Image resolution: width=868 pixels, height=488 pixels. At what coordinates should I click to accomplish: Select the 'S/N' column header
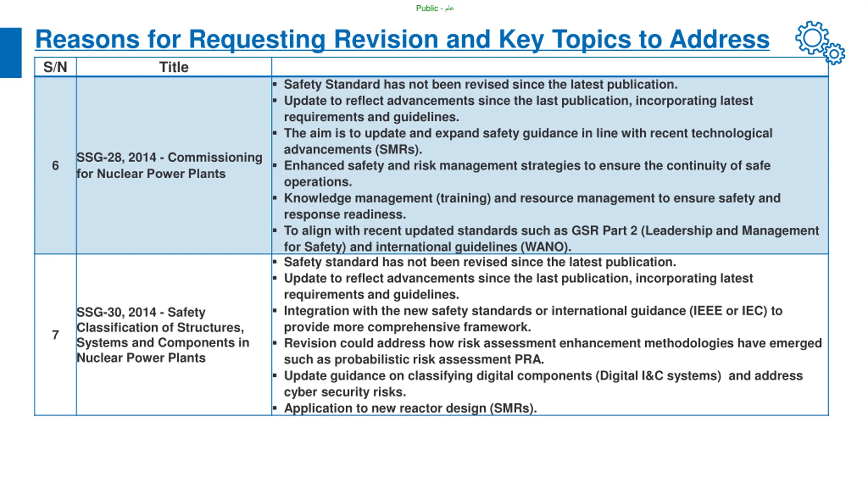pyautogui.click(x=55, y=67)
